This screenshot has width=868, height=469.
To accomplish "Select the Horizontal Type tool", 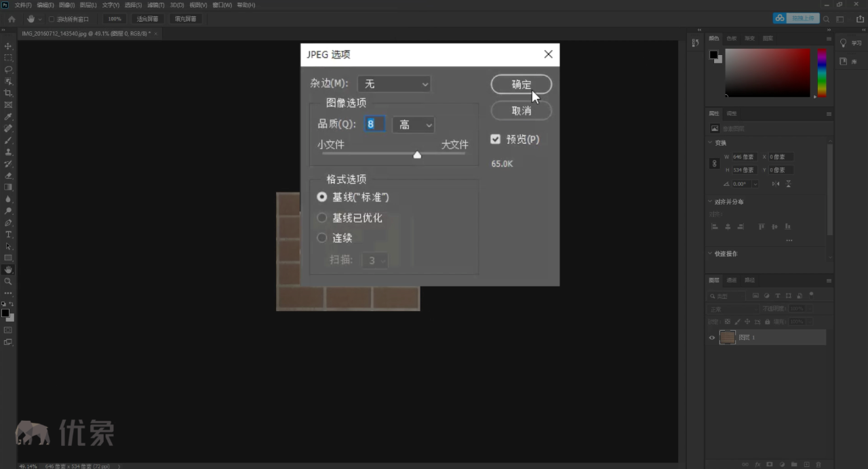I will coord(8,234).
